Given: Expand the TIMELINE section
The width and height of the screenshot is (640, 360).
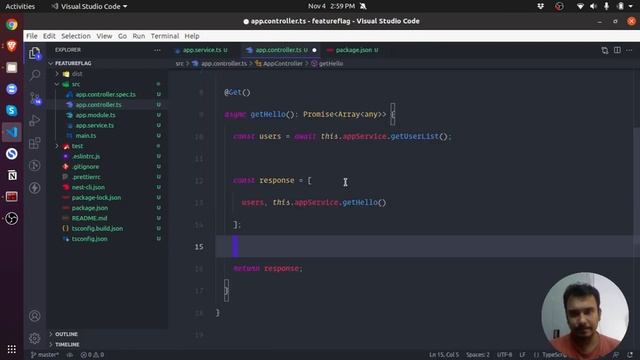Looking at the screenshot, I should 66,344.
